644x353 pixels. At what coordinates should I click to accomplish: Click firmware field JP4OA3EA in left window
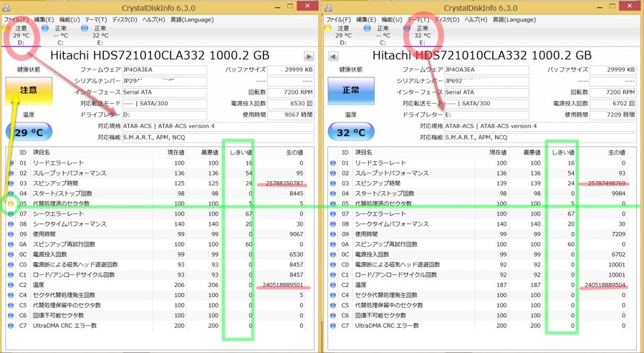click(164, 69)
